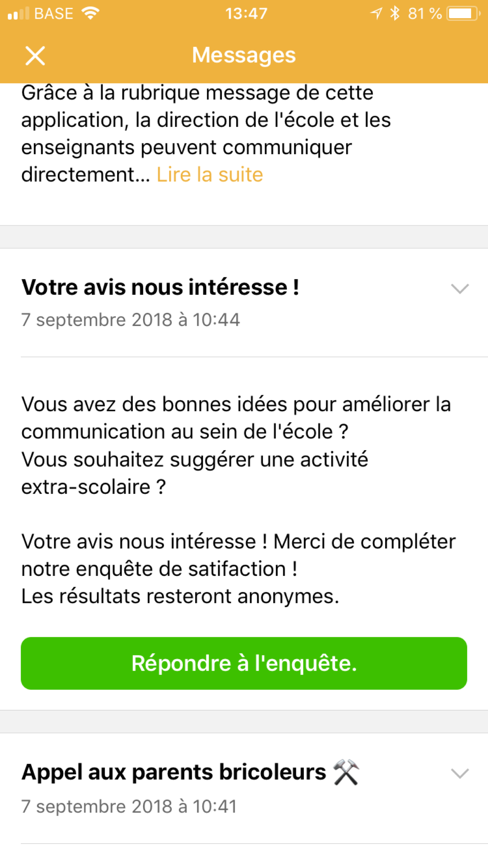The width and height of the screenshot is (488, 868).
Task: Tap the '7 septembre 2018 à 10:41' timestamp
Action: 129,806
